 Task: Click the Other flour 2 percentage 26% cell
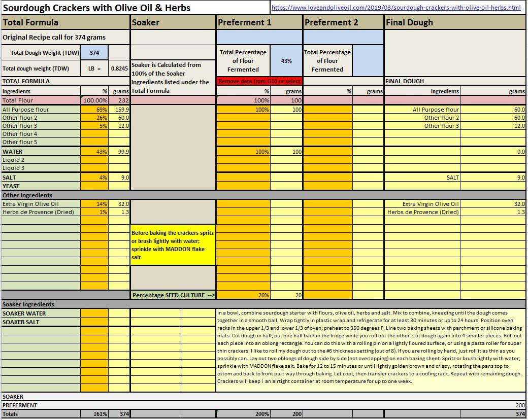[x=95, y=118]
